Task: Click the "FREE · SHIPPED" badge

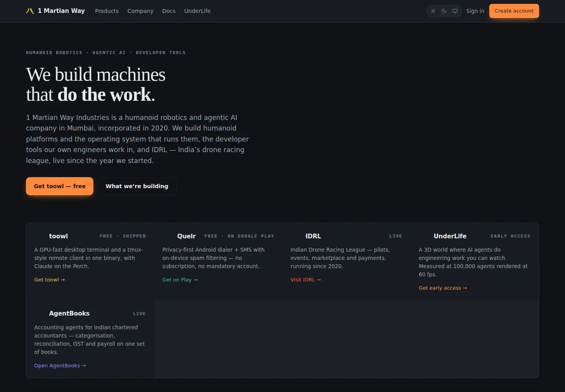Action: (x=123, y=236)
